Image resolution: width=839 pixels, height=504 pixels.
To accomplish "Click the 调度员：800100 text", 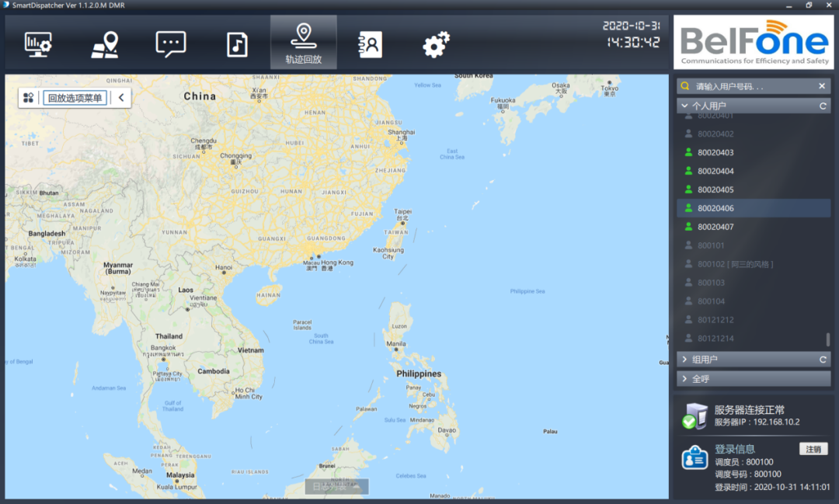I will (x=743, y=462).
